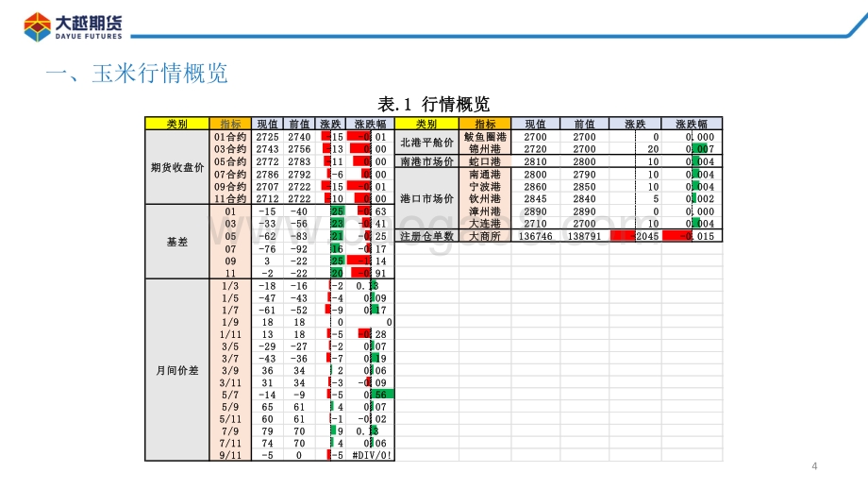
Task: Click the 05合约 indicator cell
Action: [230, 161]
